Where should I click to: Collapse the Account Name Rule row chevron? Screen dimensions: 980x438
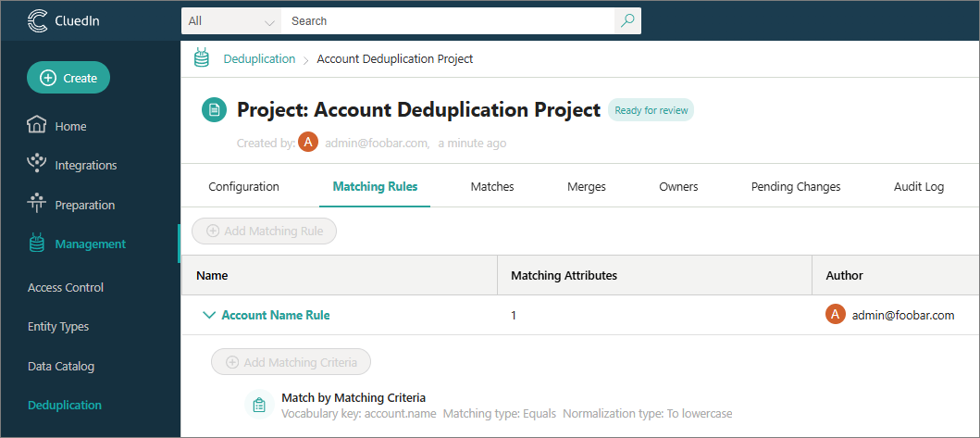209,315
